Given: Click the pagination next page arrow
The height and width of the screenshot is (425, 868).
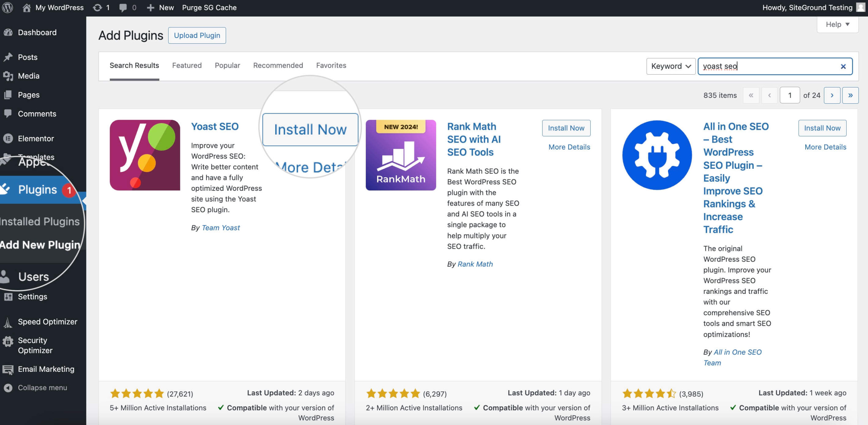Looking at the screenshot, I should pyautogui.click(x=831, y=95).
